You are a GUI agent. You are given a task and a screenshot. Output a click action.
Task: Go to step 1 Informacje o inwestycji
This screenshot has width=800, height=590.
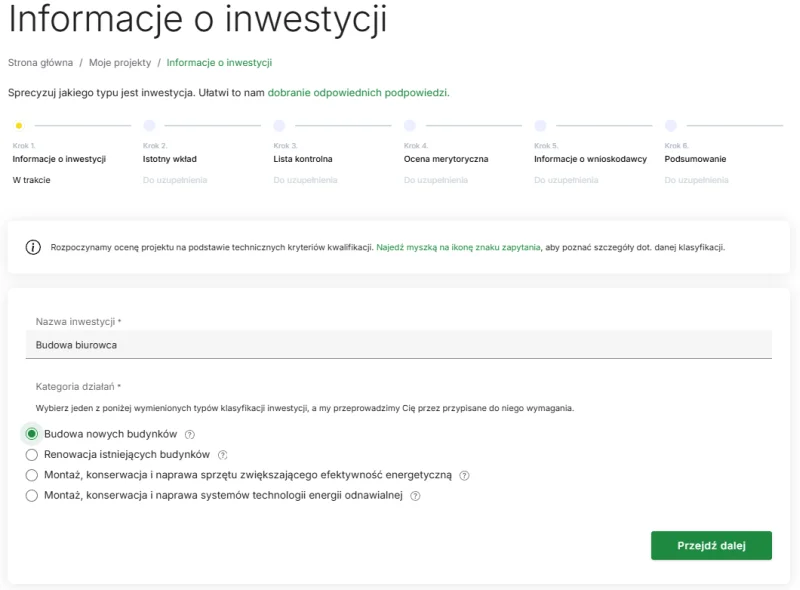tap(59, 159)
